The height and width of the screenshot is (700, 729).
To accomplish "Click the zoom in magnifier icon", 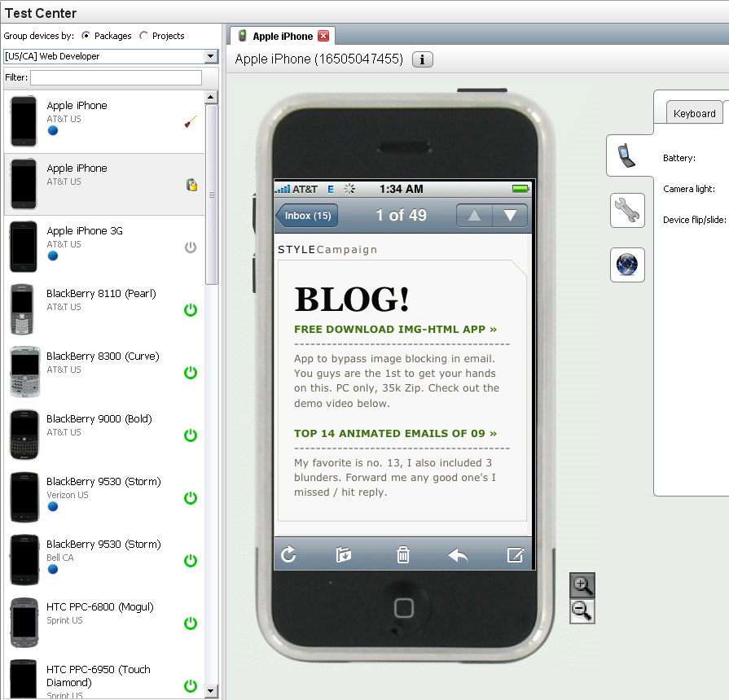I will [x=582, y=584].
